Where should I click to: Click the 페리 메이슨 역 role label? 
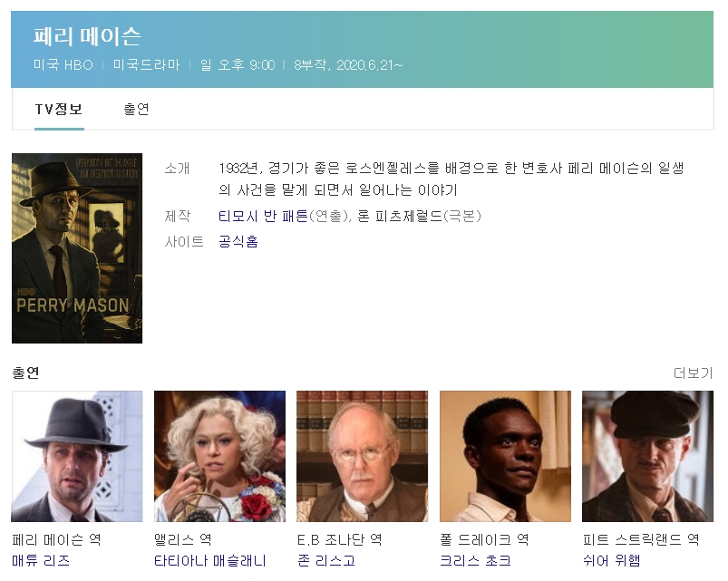pyautogui.click(x=56, y=540)
